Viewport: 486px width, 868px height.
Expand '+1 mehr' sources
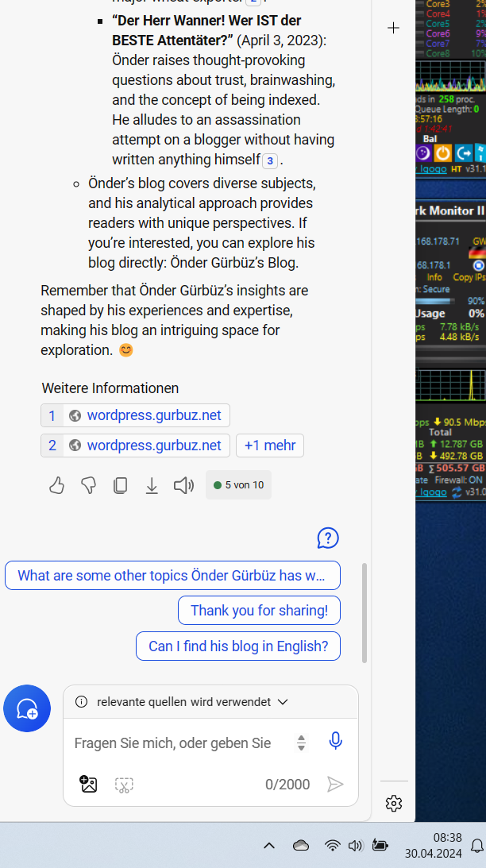coord(270,446)
